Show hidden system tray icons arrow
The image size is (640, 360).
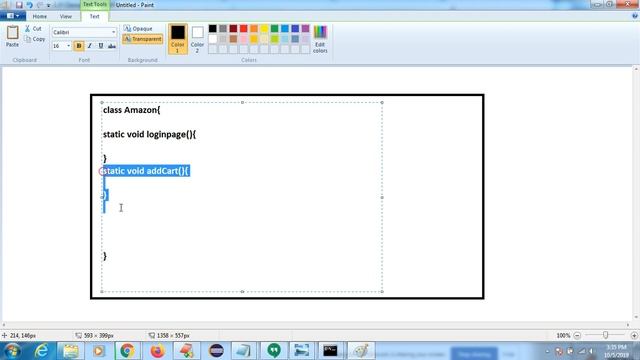click(547, 351)
